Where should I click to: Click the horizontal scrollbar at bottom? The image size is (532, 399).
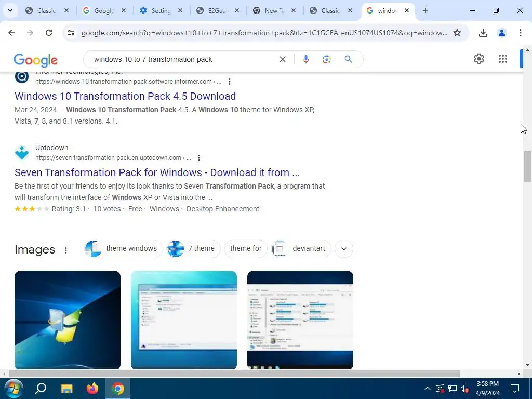click(234, 374)
